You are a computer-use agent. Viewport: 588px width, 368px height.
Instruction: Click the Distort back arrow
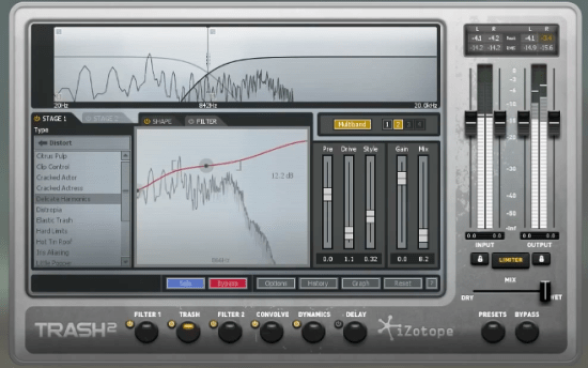coord(42,143)
